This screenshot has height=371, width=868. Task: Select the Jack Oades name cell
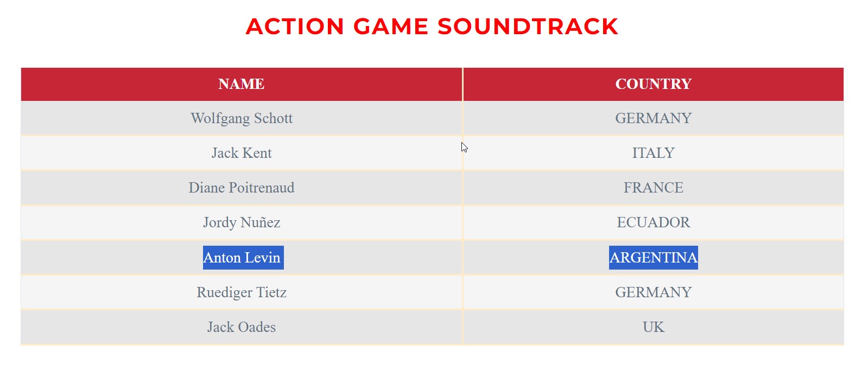coord(242,327)
